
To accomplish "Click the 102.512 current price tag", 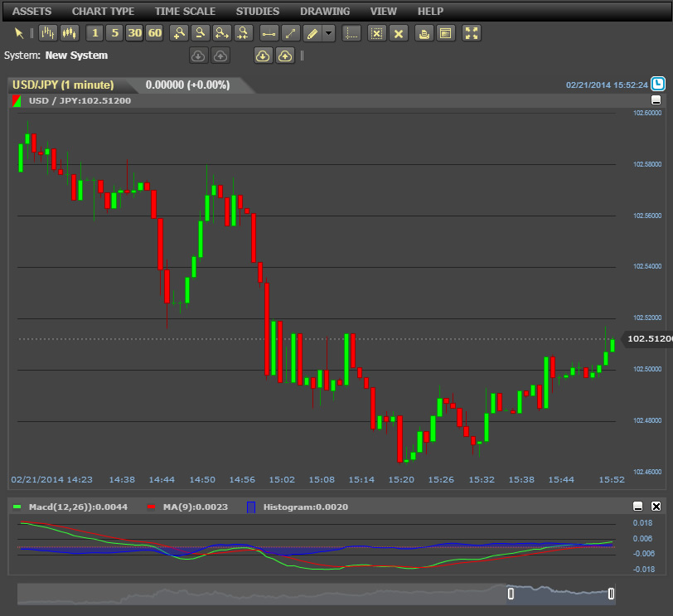I will tap(648, 339).
